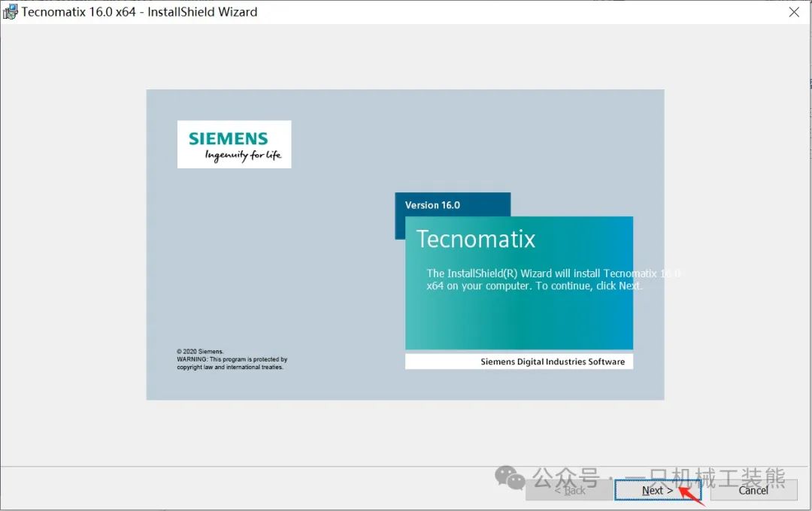Click the installer icon in title bar
The width and height of the screenshot is (812, 511).
point(10,12)
